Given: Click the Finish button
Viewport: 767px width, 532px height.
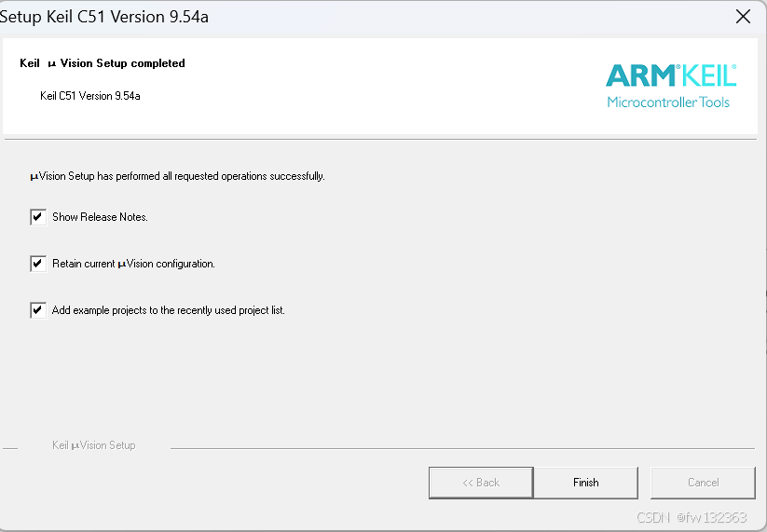Looking at the screenshot, I should click(585, 483).
